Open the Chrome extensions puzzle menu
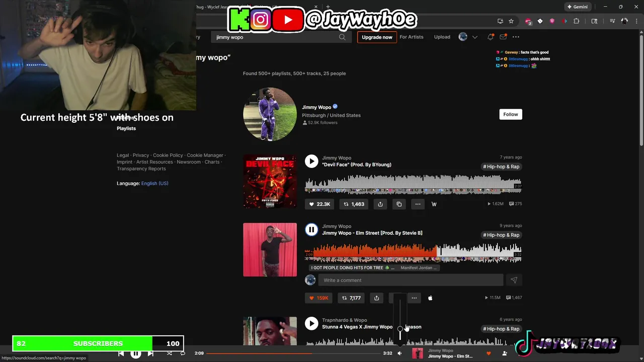 pyautogui.click(x=577, y=21)
